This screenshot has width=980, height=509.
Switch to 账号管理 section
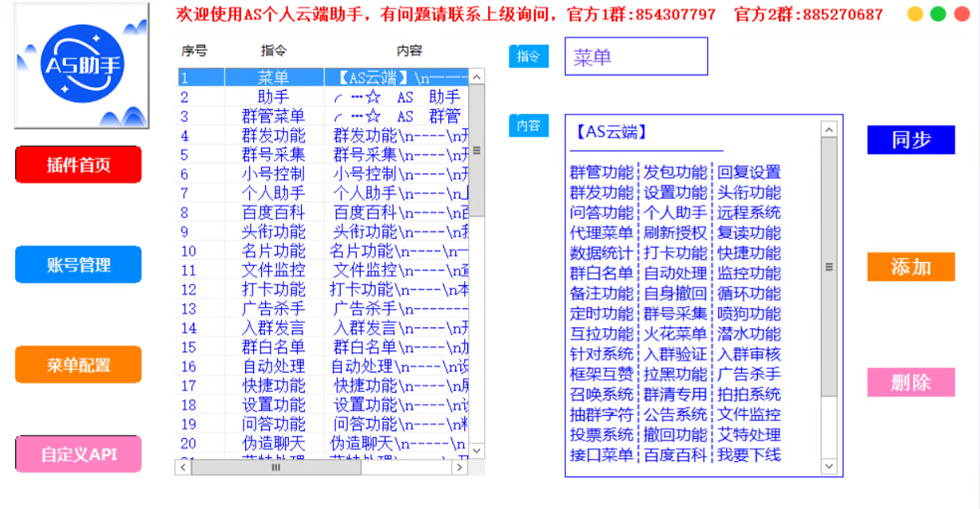click(x=78, y=265)
